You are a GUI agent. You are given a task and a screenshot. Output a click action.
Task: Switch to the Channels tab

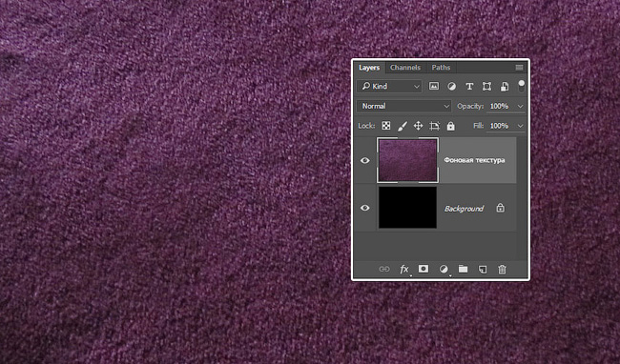405,68
